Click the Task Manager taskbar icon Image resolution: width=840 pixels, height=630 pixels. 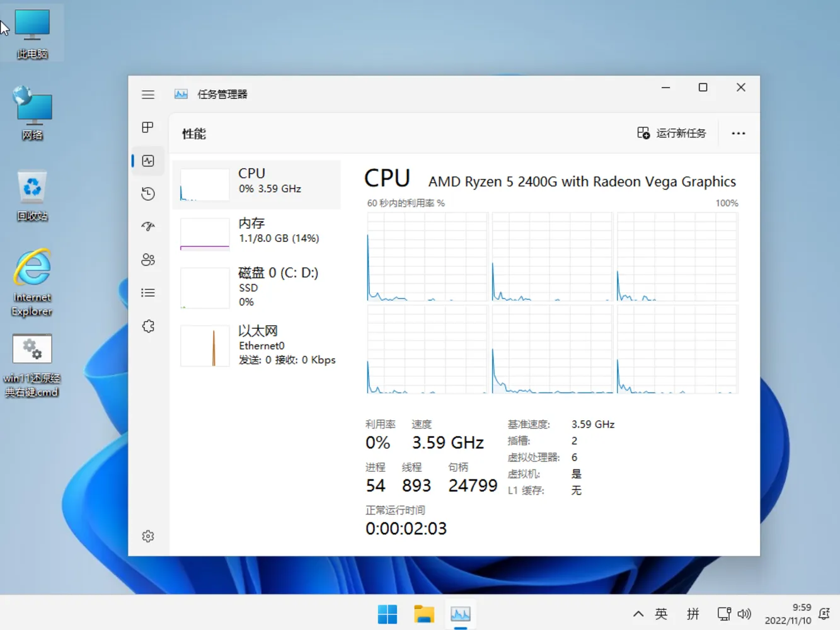(461, 614)
